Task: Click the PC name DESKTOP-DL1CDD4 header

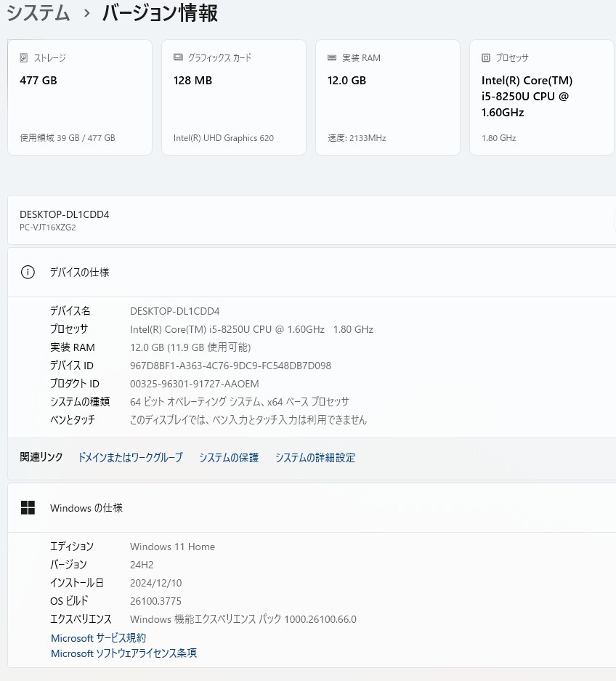Action: point(64,214)
